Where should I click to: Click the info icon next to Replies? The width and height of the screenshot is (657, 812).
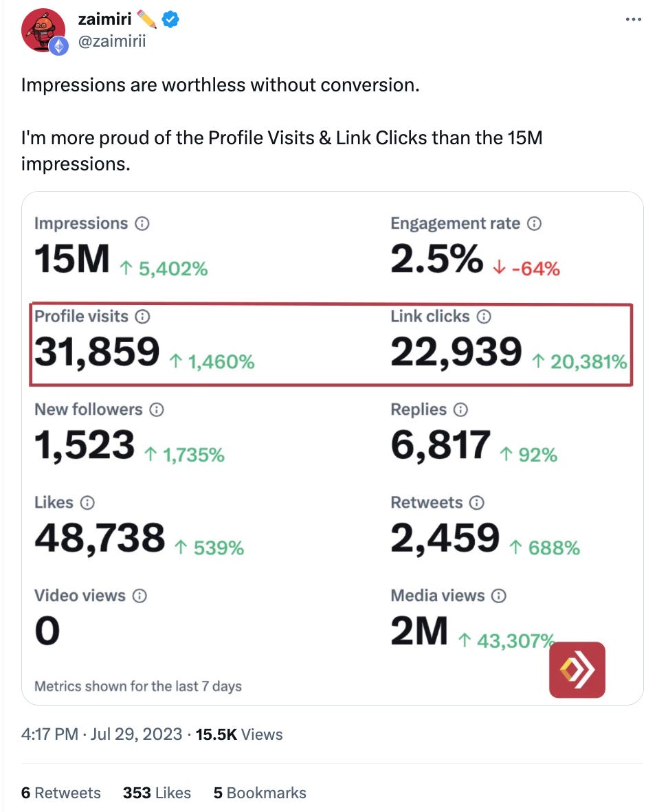pos(460,410)
